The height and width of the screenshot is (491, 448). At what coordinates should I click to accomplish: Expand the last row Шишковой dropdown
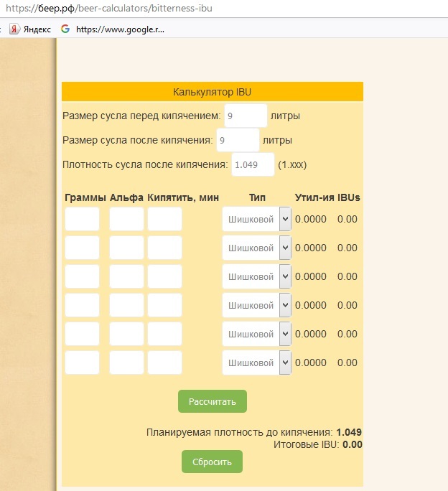[256, 363]
